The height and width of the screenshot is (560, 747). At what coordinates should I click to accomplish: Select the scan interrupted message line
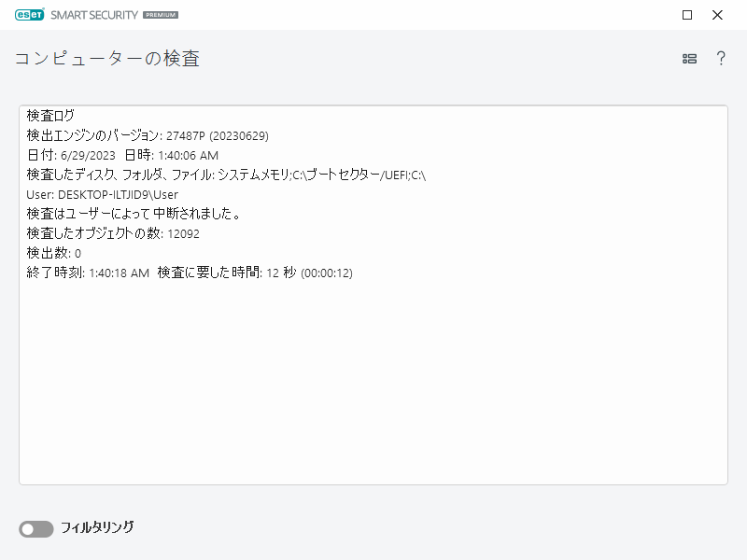tap(131, 214)
